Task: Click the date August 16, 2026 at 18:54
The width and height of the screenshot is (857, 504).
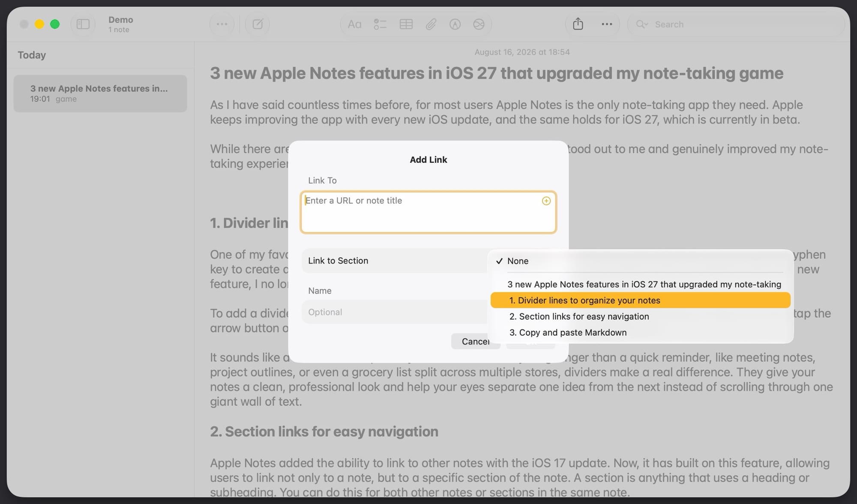Action: coord(522,52)
